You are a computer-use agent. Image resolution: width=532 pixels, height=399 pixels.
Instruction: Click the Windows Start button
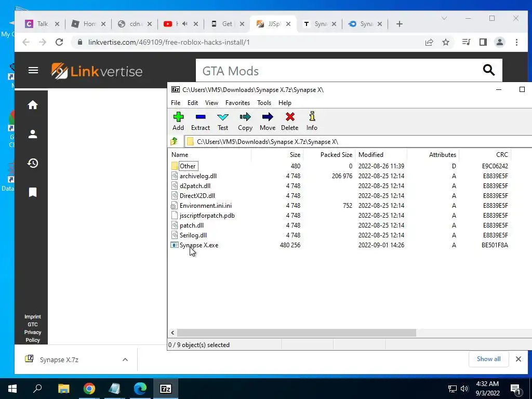(12, 389)
